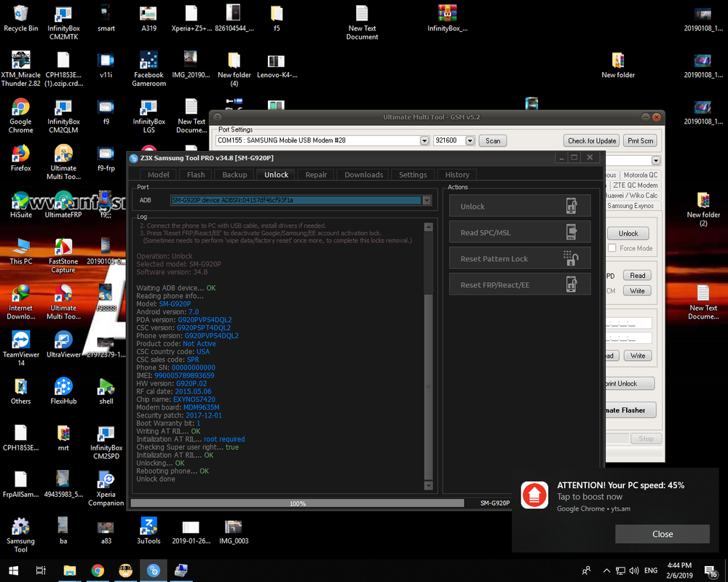Click log scrollbar up arrow
This screenshot has height=582, width=728.
point(429,227)
